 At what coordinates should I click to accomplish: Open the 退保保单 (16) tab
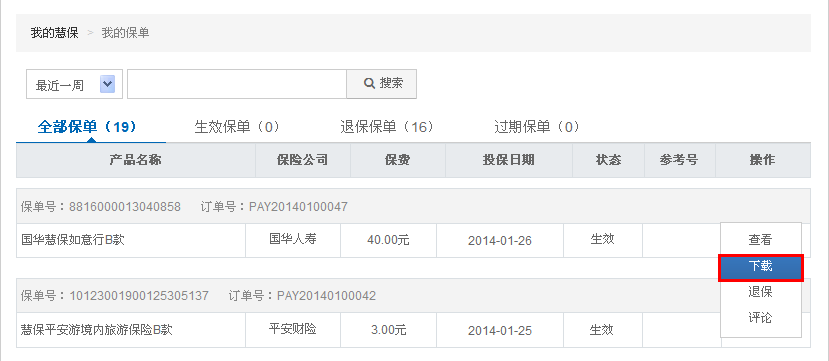[x=386, y=127]
